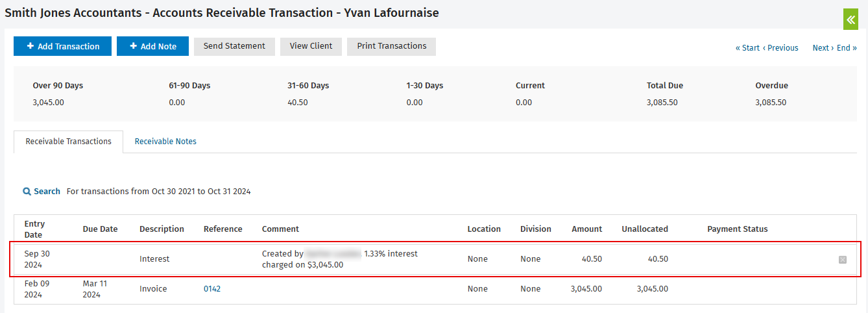Viewport: 868px width, 313px height.
Task: Click the Reference column header
Action: click(x=223, y=229)
